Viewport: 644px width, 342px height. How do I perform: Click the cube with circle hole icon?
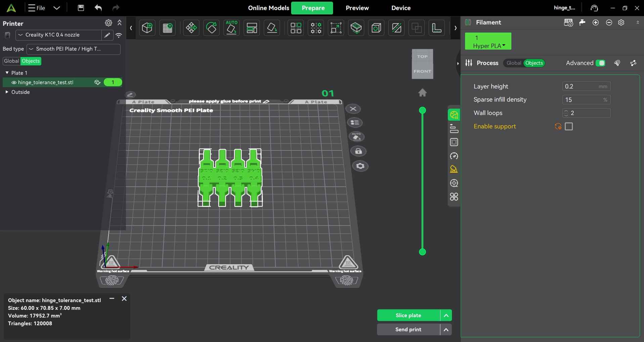(376, 28)
